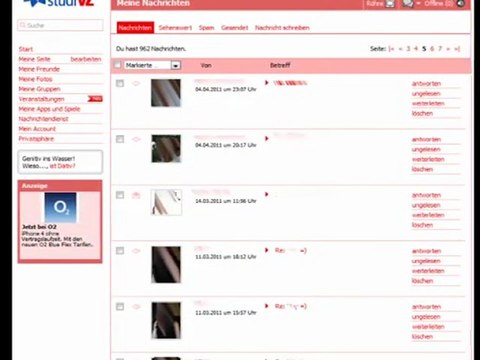Open the Markierte dropdown
Image resolution: width=480 pixels, height=360 pixels.
(x=153, y=65)
